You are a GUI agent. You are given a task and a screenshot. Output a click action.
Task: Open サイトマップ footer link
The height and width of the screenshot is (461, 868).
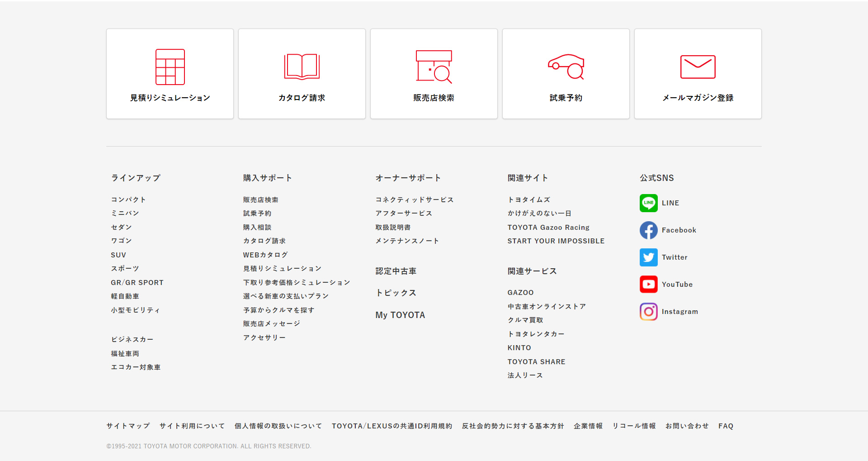click(128, 426)
